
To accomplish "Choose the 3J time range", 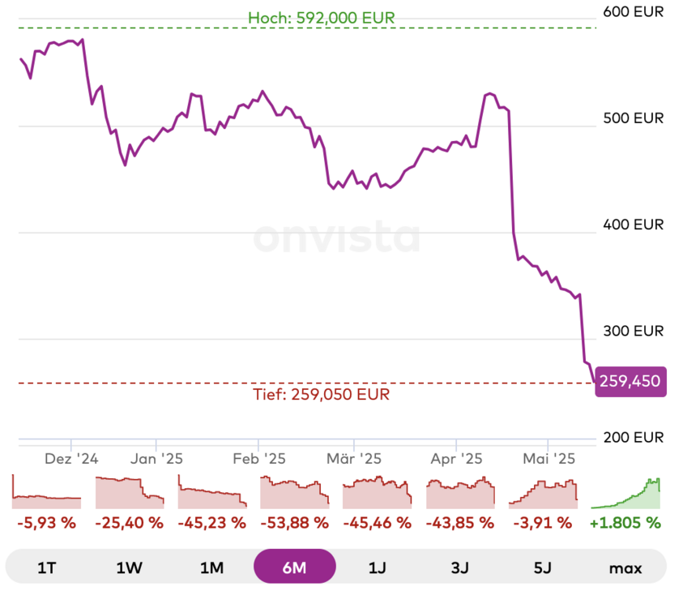I will pos(459,567).
